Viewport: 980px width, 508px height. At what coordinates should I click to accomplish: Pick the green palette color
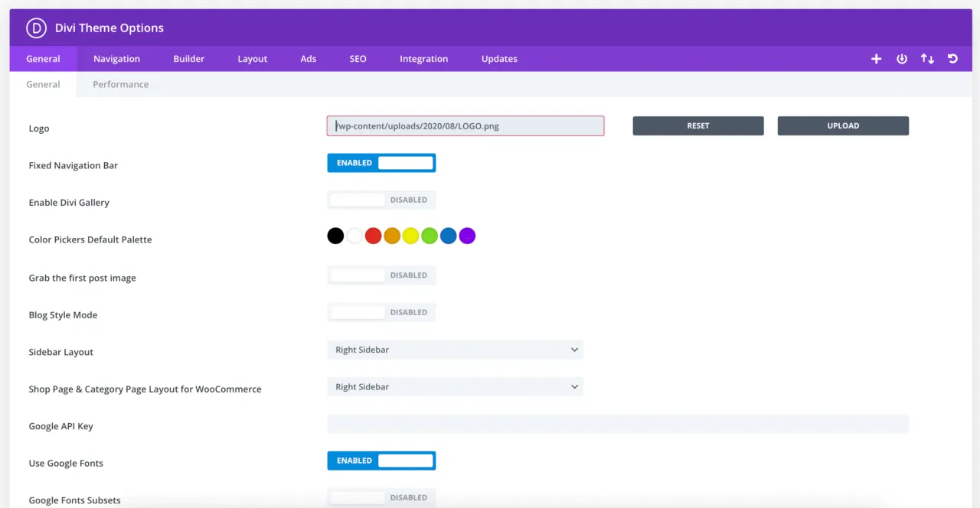pos(430,236)
